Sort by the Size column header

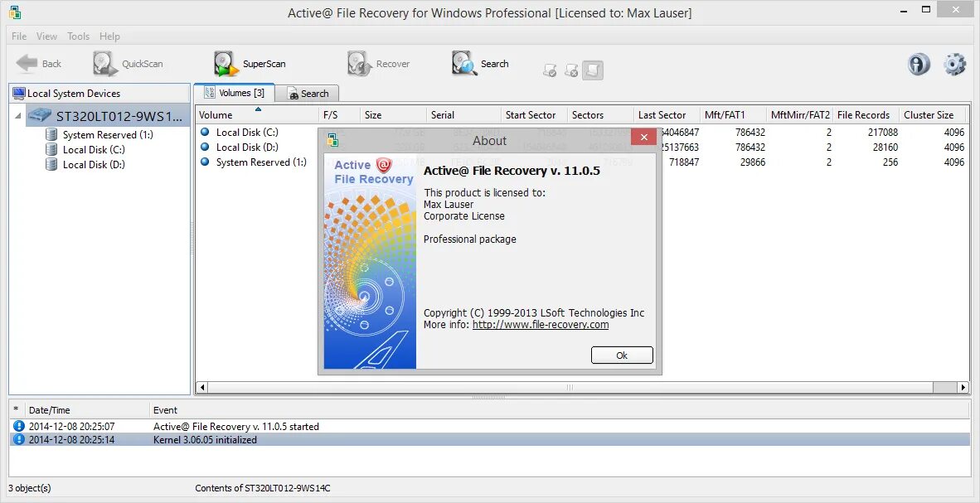(x=393, y=115)
